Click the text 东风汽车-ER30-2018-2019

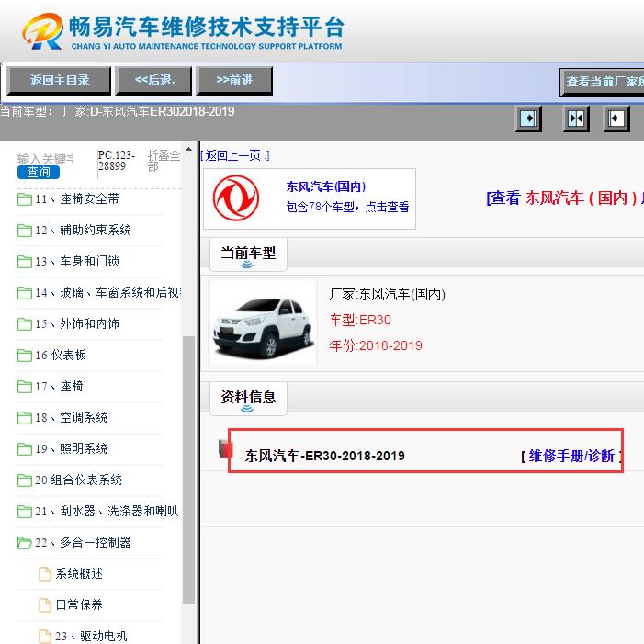(x=325, y=456)
